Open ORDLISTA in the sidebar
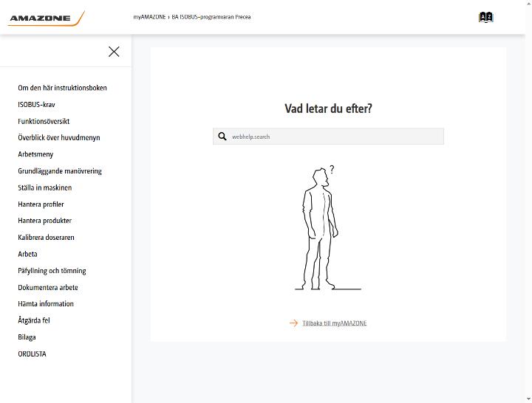Screen dimensions: 532x403 [x=32, y=354]
